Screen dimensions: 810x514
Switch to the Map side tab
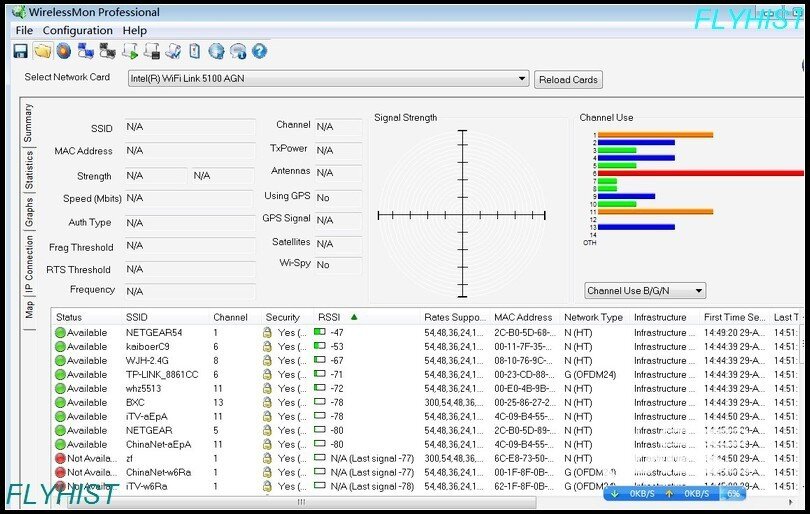click(28, 309)
